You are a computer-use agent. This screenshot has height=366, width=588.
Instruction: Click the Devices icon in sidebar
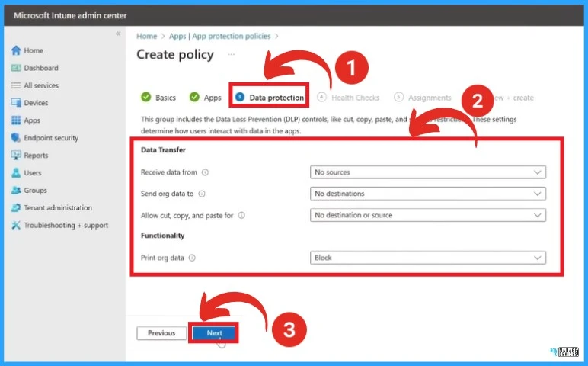(16, 103)
